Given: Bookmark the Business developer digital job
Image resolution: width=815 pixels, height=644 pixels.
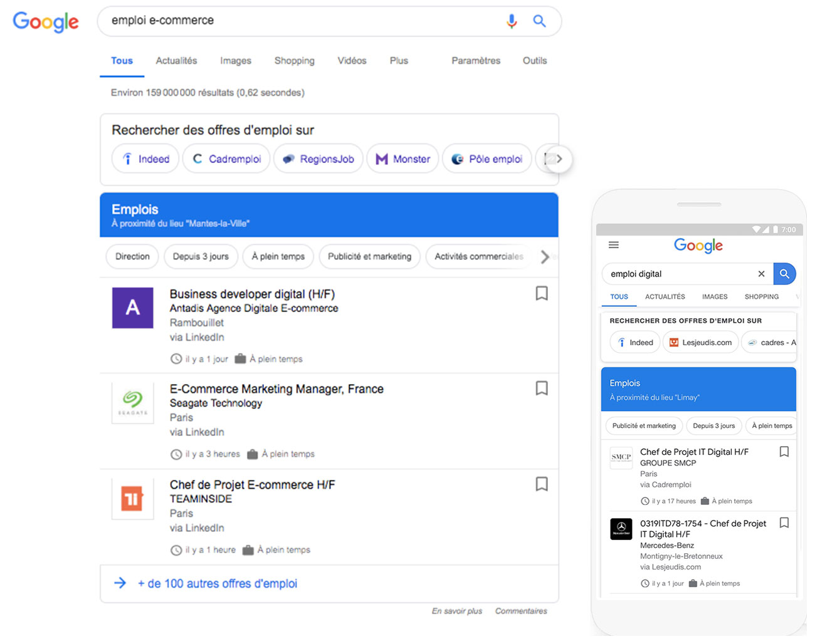Looking at the screenshot, I should pos(542,293).
